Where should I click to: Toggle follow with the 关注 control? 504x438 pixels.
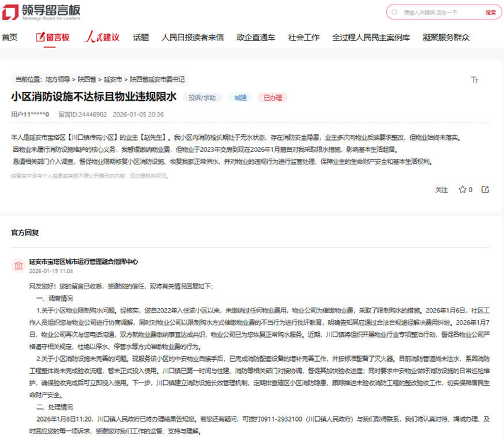(x=443, y=190)
